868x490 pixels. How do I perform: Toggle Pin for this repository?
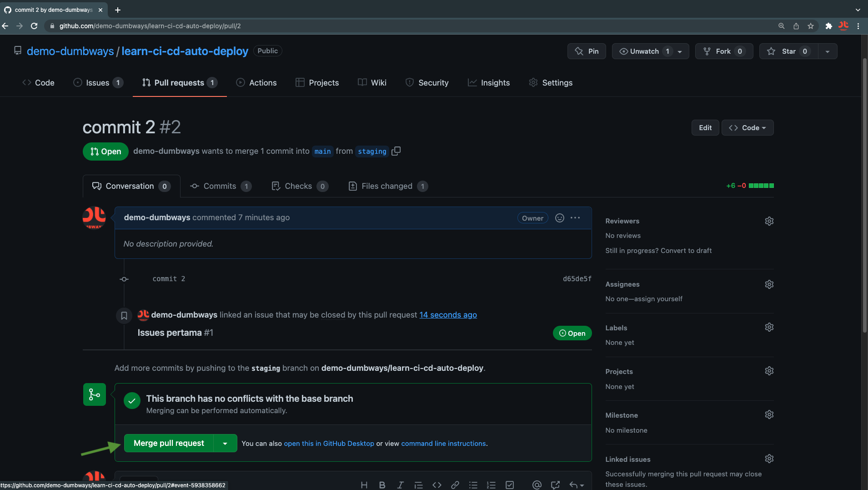point(587,51)
